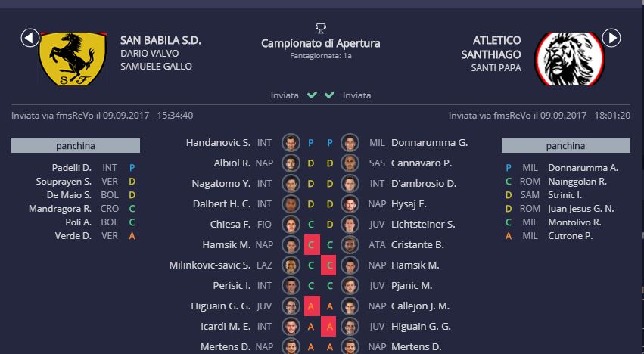The width and height of the screenshot is (644, 354).
Task: Select the left panchina header
Action: [76, 146]
